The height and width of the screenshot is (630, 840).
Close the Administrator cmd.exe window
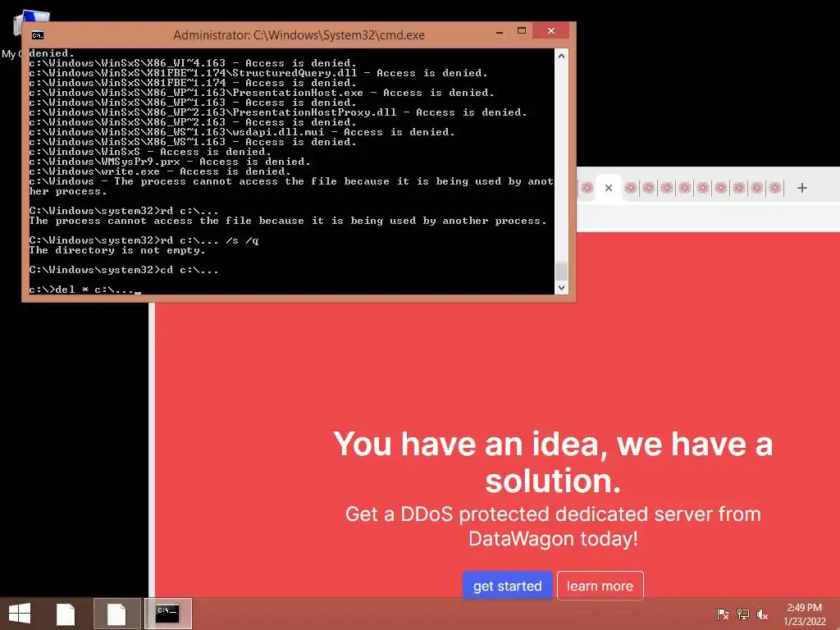550,31
